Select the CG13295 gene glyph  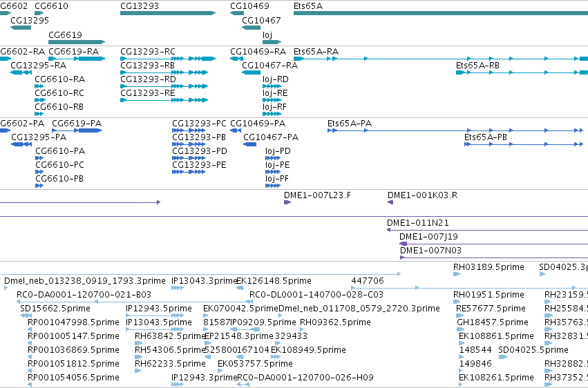click(x=21, y=28)
